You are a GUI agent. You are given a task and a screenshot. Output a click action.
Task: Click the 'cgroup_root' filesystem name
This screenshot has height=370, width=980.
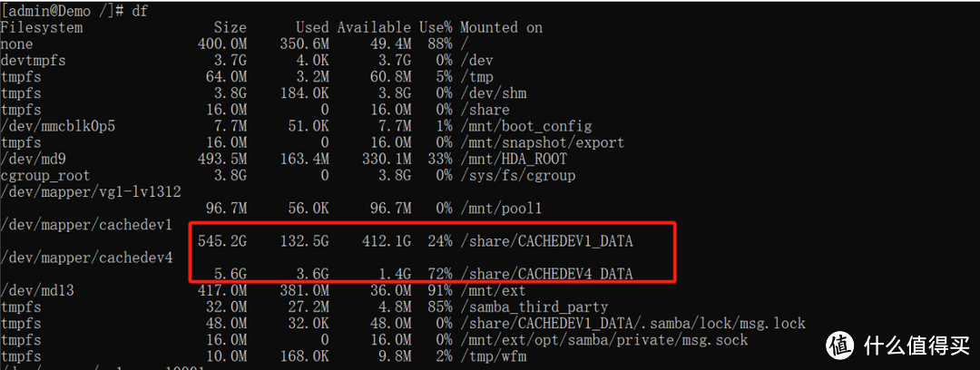[45, 176]
